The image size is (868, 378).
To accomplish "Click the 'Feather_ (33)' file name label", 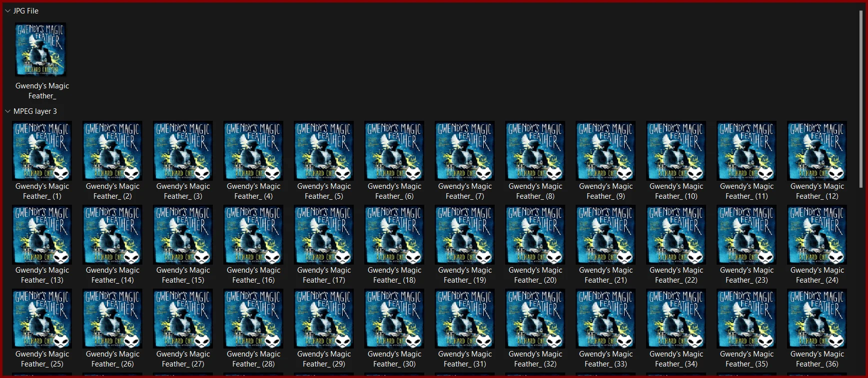I will tap(606, 364).
